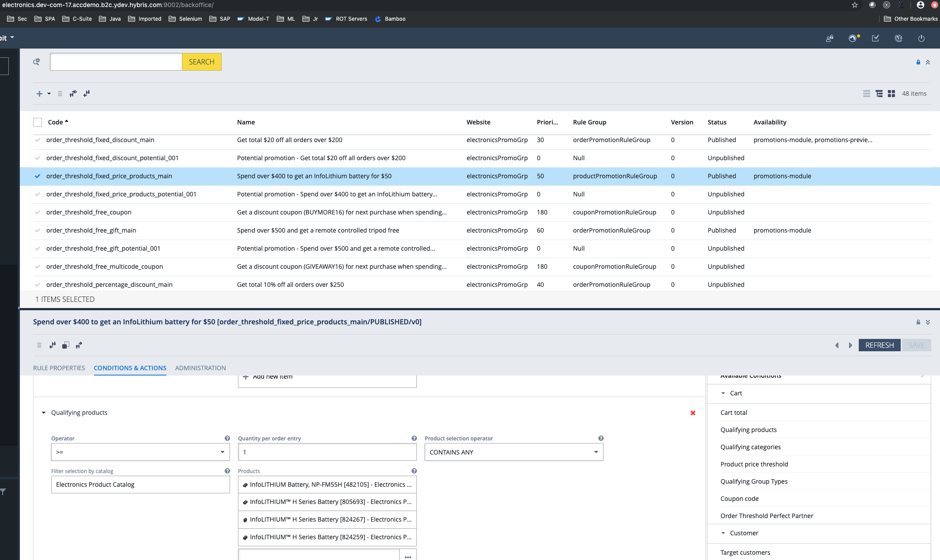Click the Quantity per order entry field
The image size is (940, 560).
point(327,452)
